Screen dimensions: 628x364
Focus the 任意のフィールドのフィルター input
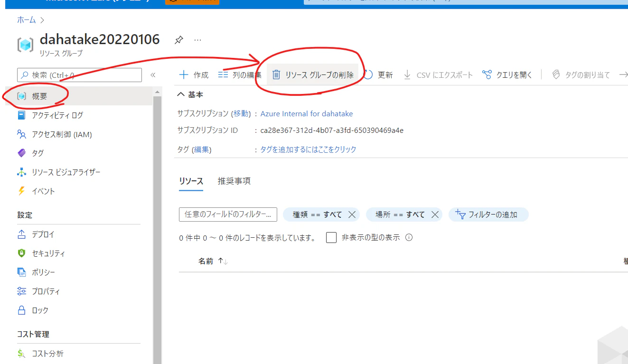pyautogui.click(x=228, y=215)
